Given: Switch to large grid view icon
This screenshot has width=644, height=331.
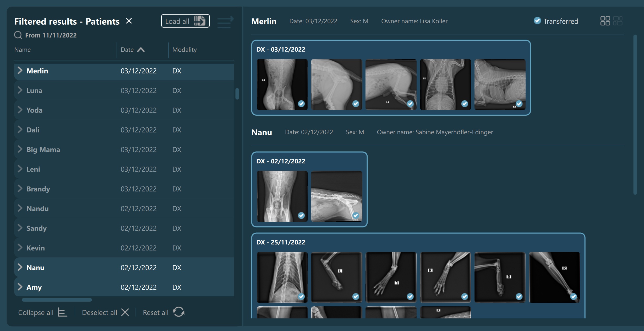Looking at the screenshot, I should click(605, 21).
